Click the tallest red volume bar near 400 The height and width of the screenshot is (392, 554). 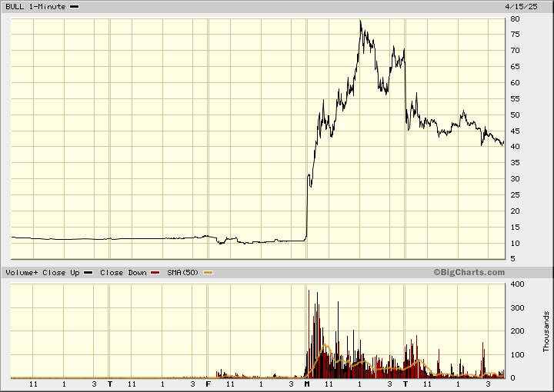point(309,334)
